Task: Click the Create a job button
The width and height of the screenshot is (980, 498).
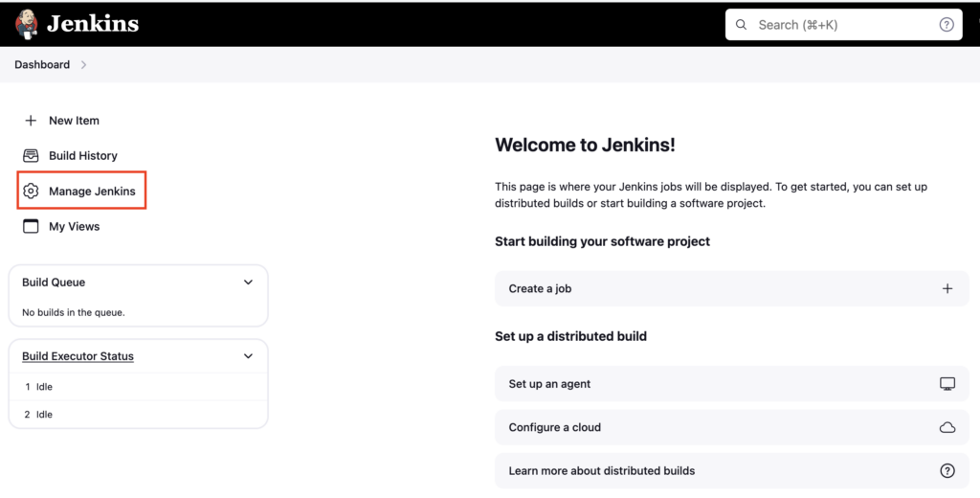Action: 732,288
